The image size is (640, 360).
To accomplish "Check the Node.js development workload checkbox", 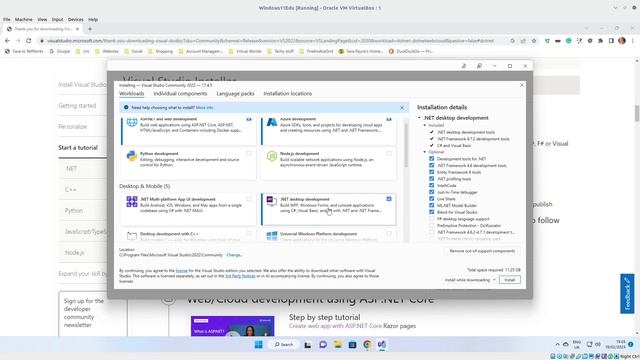I will 389,153.
